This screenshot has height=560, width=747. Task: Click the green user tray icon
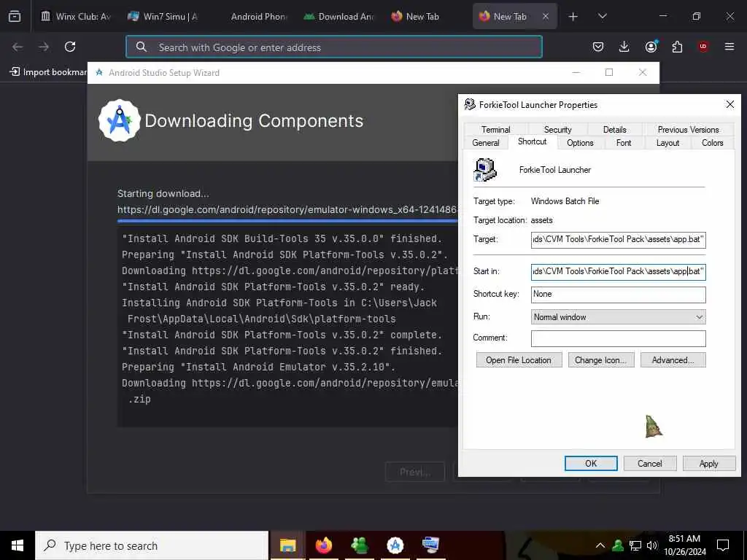coord(618,545)
